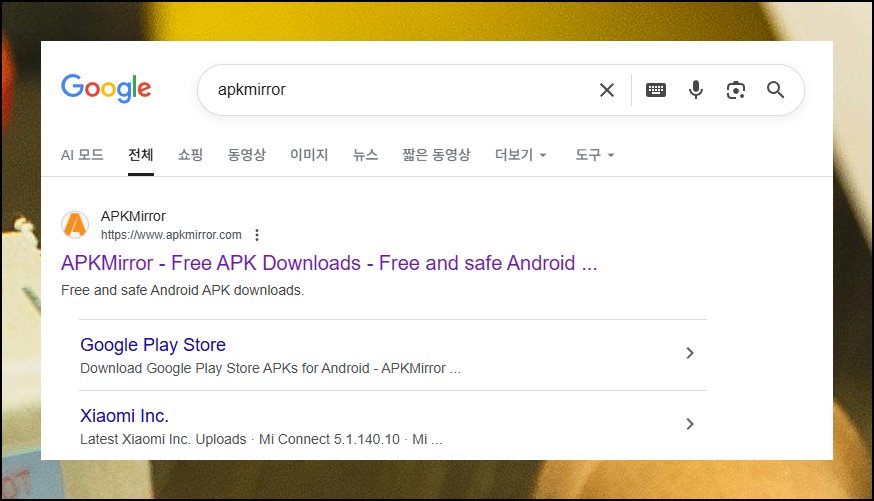Viewport: 874px width, 501px height.
Task: Click the https://www.apkmirror.com URL
Action: (171, 235)
